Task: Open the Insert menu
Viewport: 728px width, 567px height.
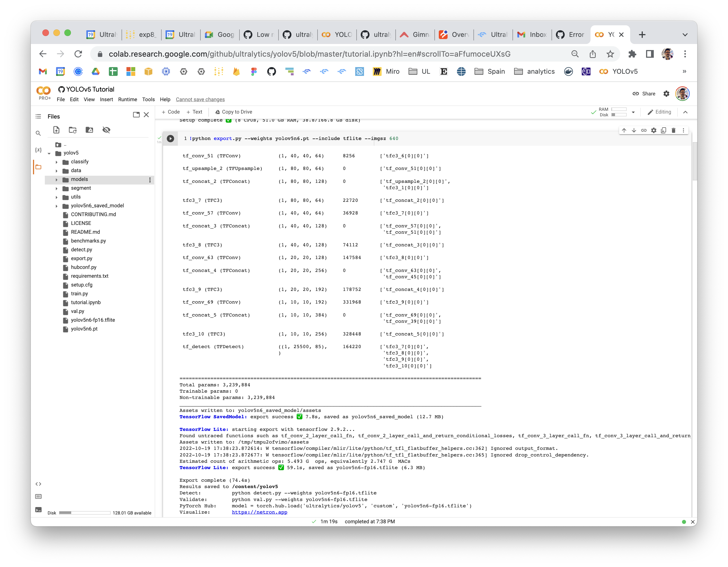Action: (x=106, y=99)
